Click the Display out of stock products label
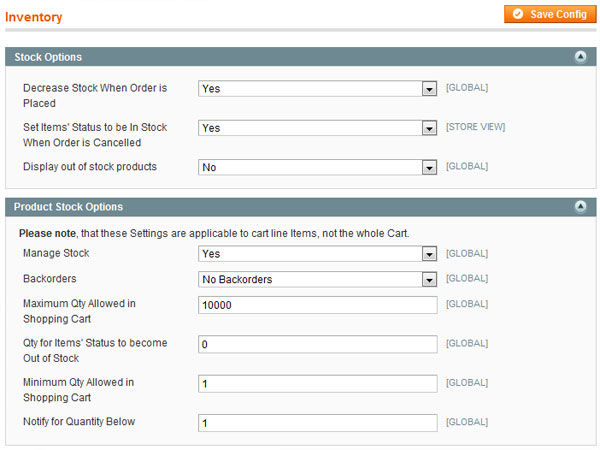 (90, 167)
